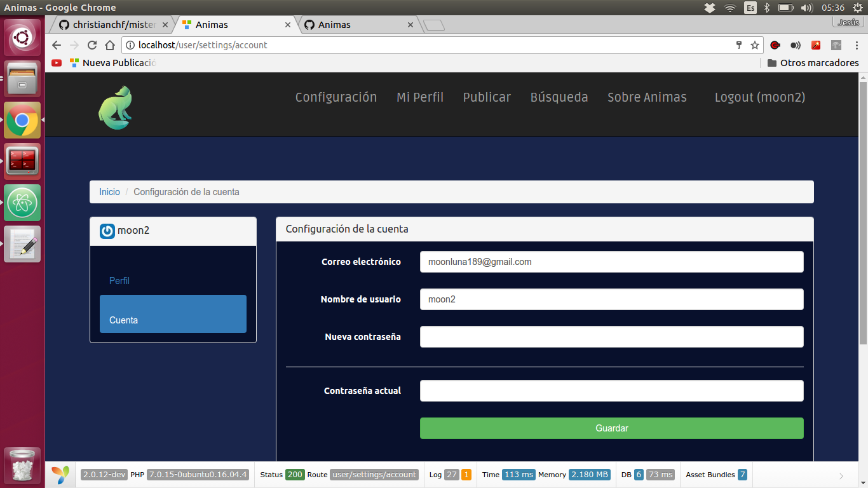Open the system gear menu

pyautogui.click(x=857, y=8)
